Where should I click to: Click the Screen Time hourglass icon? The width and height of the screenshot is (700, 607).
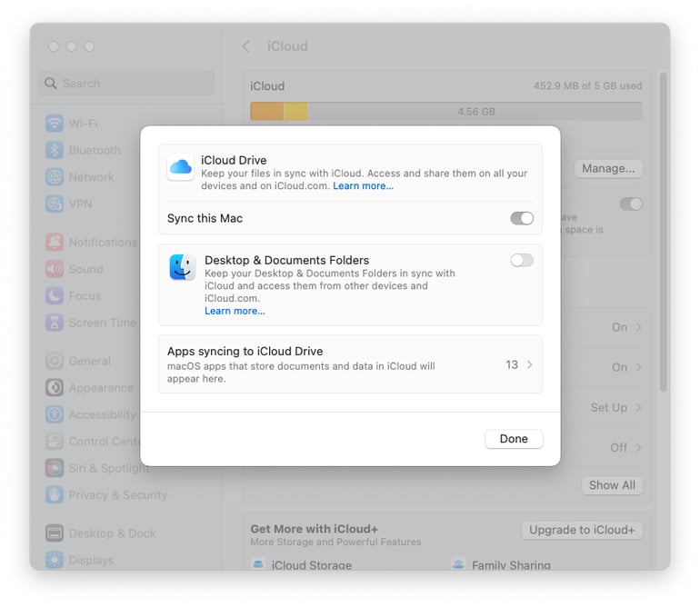[x=55, y=323]
